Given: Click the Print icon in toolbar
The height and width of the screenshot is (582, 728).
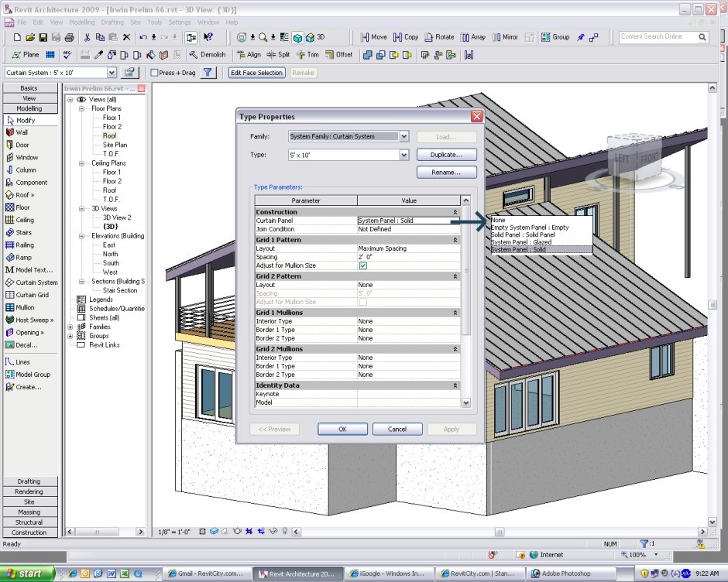Looking at the screenshot, I should [x=69, y=37].
